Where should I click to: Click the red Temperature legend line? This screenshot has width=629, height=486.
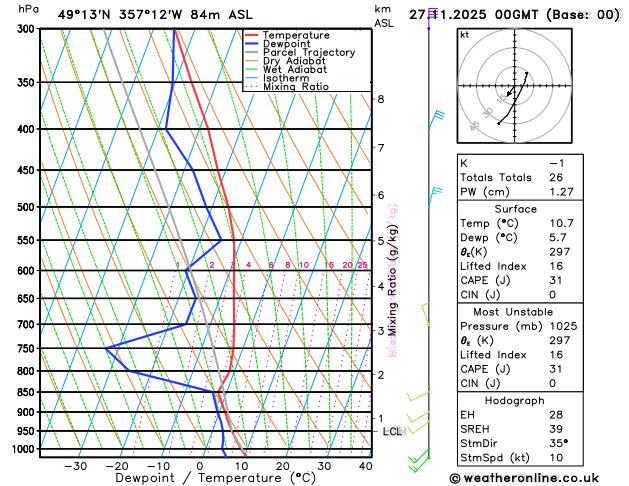click(252, 35)
